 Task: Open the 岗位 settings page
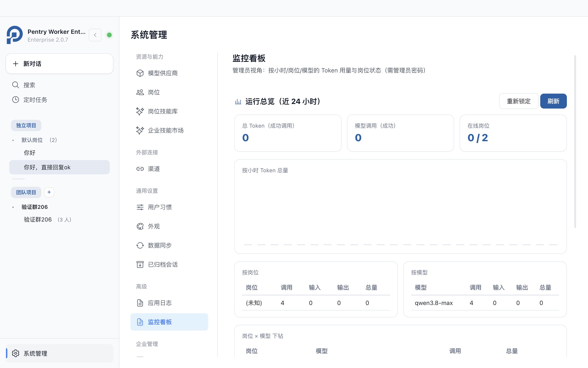click(169, 92)
